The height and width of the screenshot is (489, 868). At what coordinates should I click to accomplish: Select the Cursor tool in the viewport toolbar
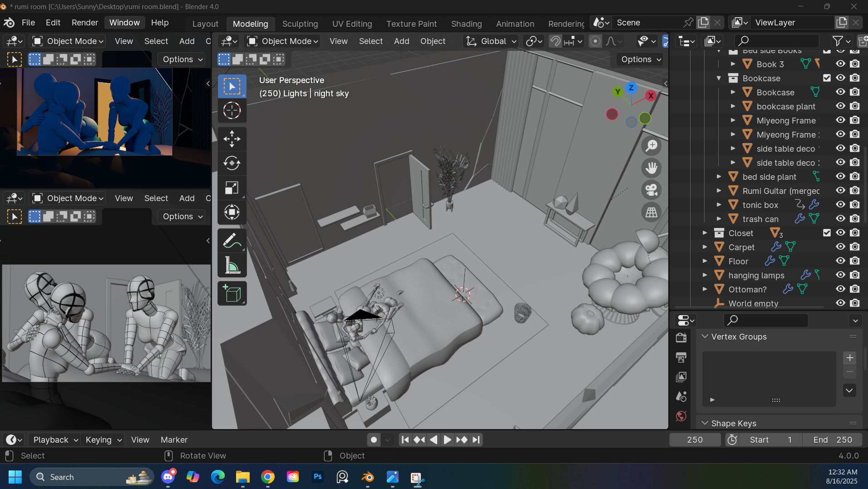pos(232,110)
